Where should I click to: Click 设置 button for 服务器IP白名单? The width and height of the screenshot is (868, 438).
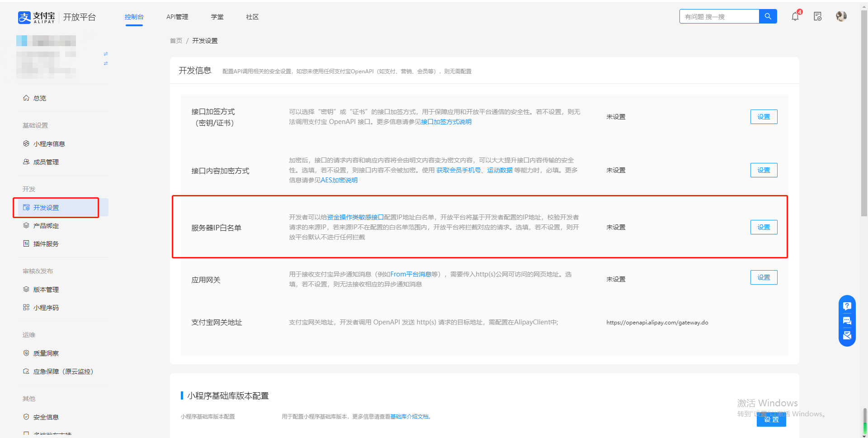point(764,227)
